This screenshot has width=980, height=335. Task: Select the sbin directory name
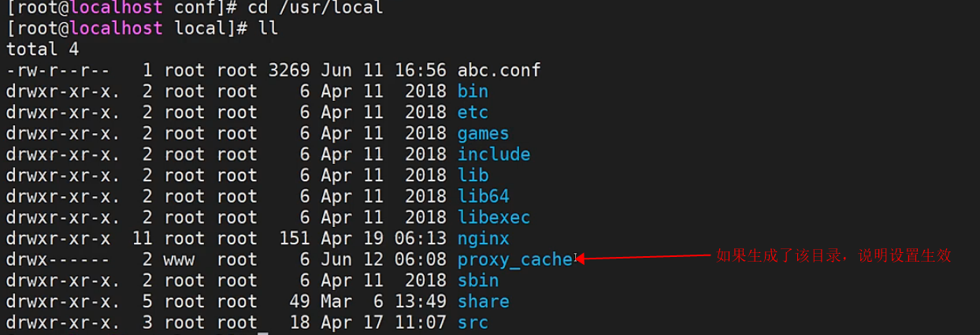pos(477,281)
